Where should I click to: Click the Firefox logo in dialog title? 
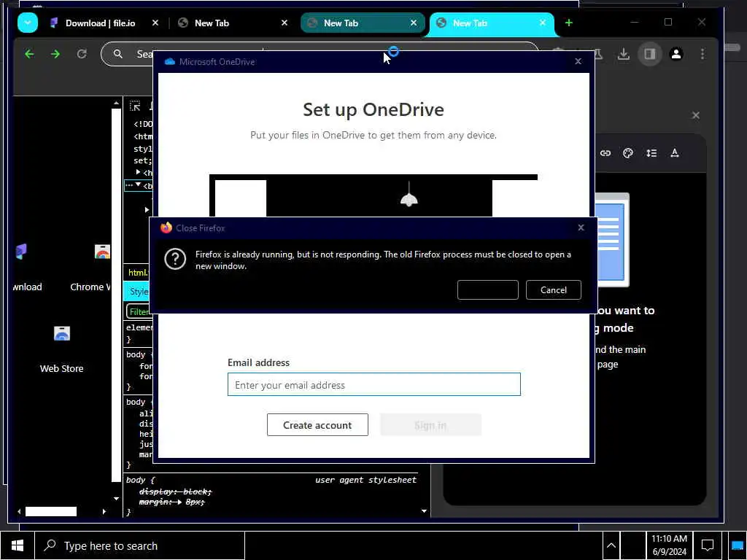tap(166, 227)
